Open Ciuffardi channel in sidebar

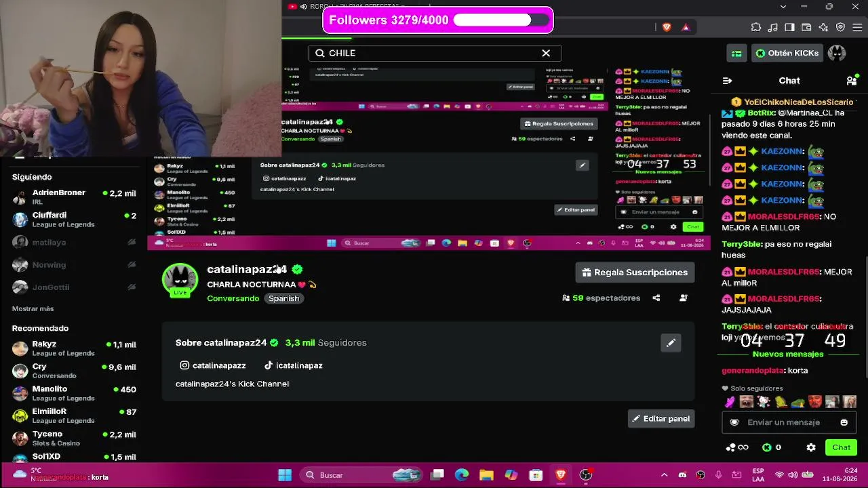point(74,220)
